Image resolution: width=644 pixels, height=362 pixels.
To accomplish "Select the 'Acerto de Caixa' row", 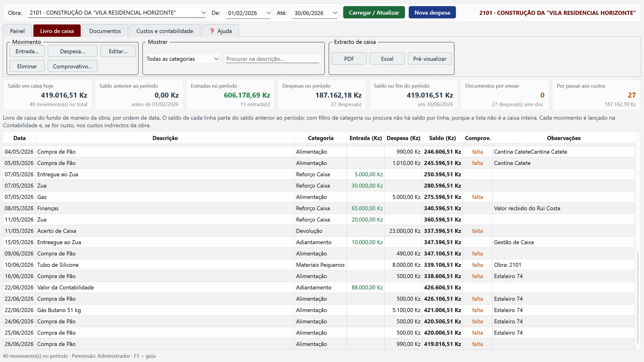I will point(319,231).
